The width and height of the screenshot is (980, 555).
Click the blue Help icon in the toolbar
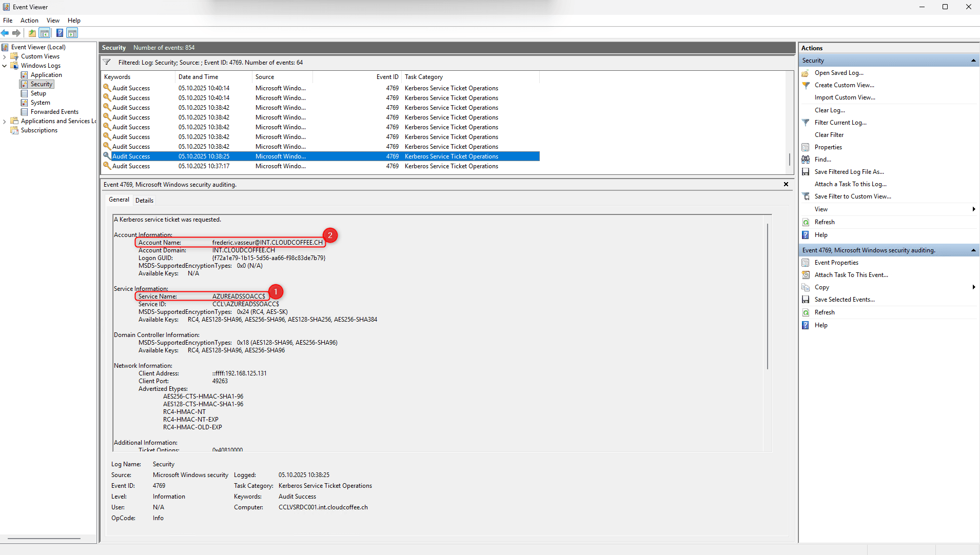(60, 33)
